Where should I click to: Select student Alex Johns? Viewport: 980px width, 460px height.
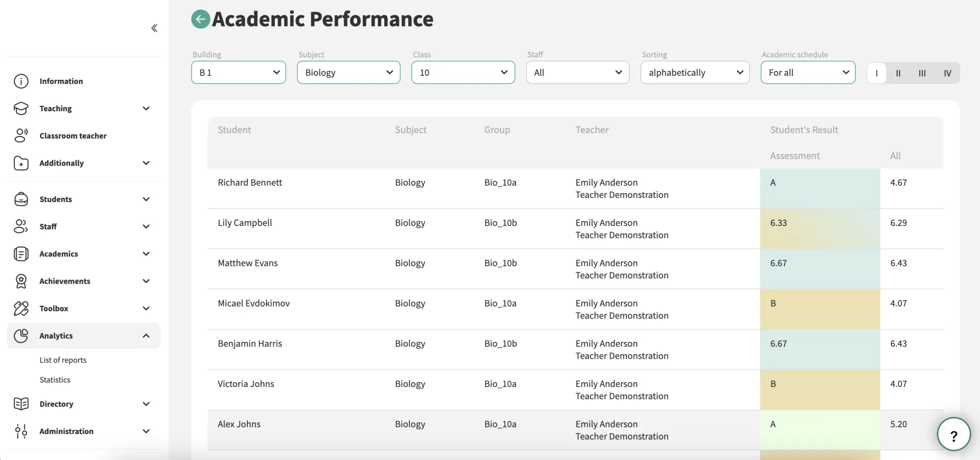(239, 424)
